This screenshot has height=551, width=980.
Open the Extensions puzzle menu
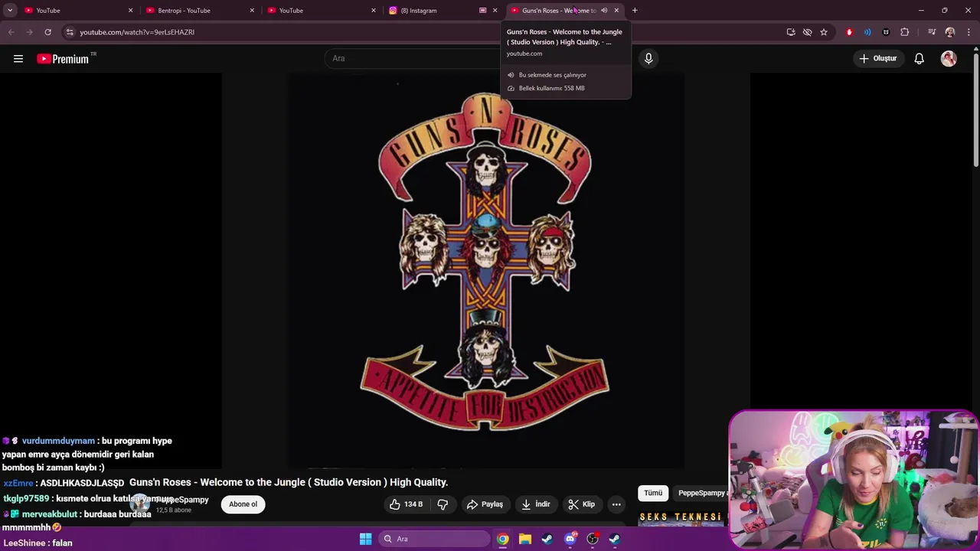coord(905,32)
